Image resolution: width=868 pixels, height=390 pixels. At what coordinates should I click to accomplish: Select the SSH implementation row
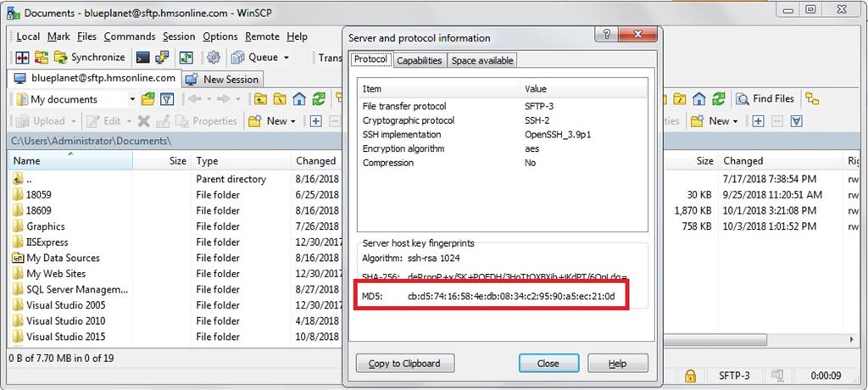(x=502, y=134)
